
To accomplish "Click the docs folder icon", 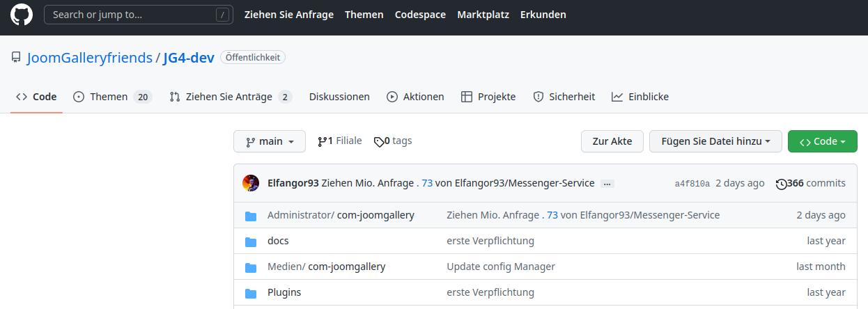I will click(x=251, y=241).
